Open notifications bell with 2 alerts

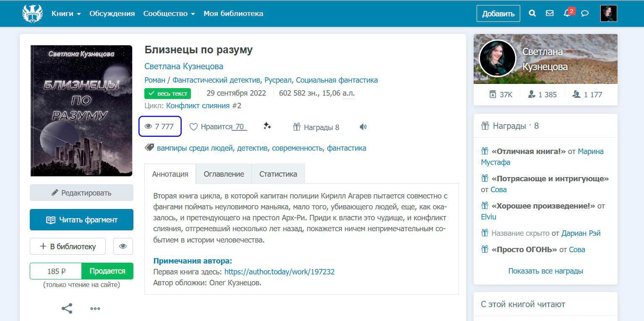pos(567,13)
